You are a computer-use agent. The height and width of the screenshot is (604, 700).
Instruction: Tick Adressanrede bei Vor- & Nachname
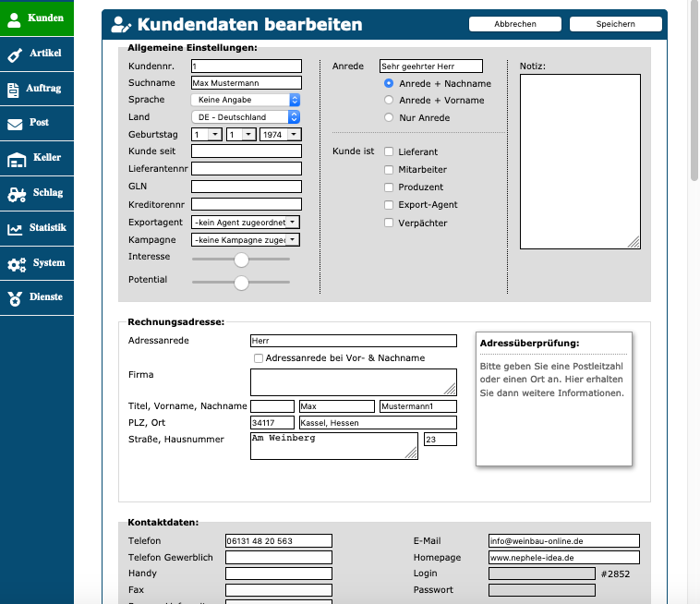[259, 358]
